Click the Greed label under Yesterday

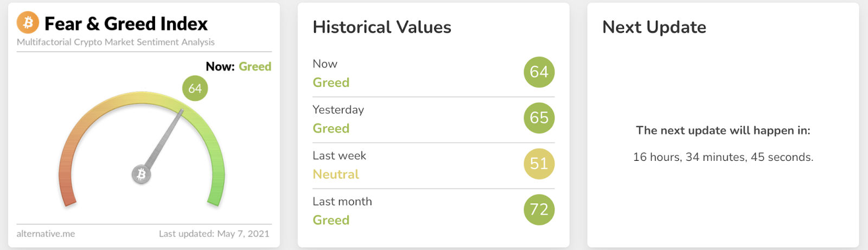331,129
